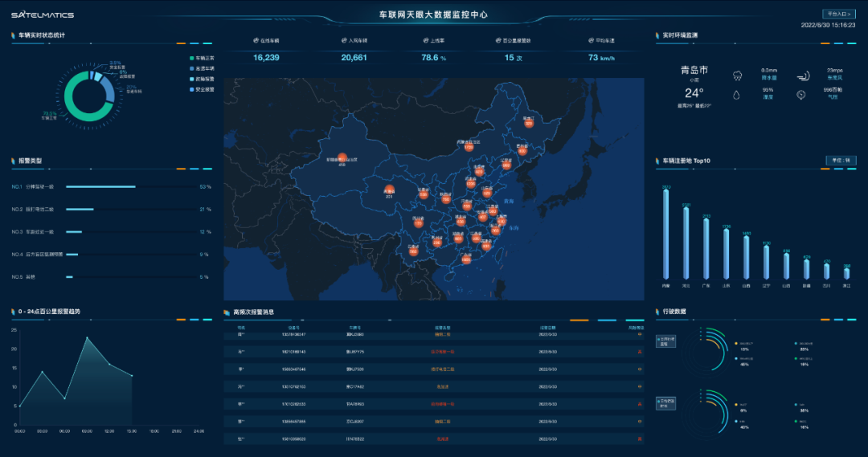868x457 pixels.
Task: Click the 24° temperature reading
Action: tap(694, 92)
